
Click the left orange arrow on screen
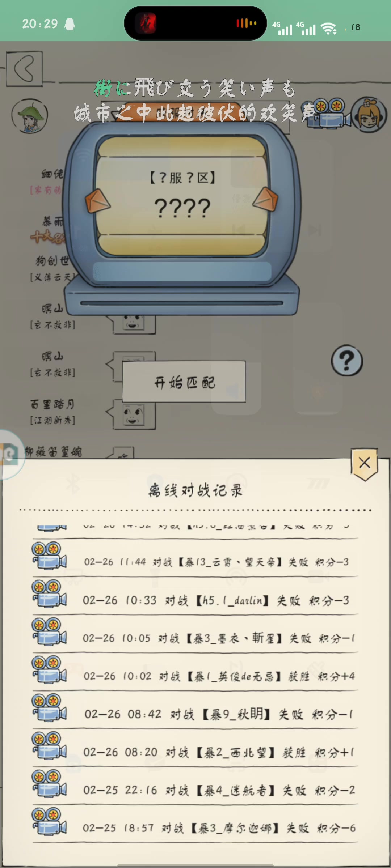point(97,201)
